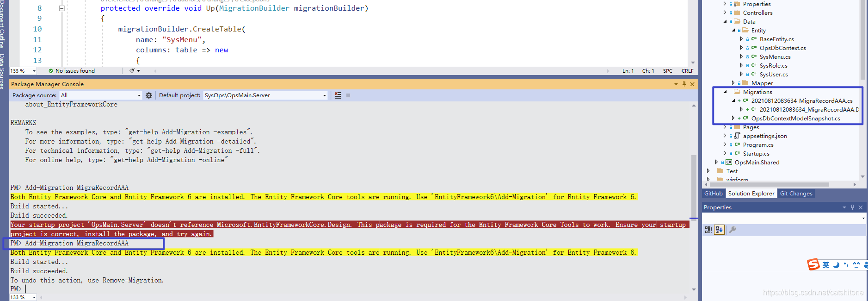Open Property Pages wrench icon
This screenshot has height=301, width=868.
(733, 230)
